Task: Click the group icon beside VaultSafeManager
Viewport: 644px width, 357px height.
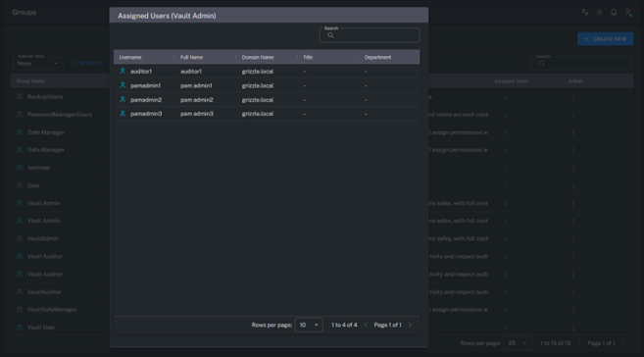Action: pyautogui.click(x=20, y=309)
